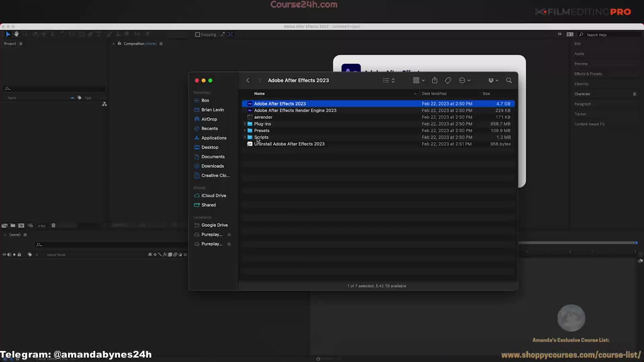This screenshot has height=362, width=644.
Task: Open Google Drive in sidebar
Action: 214,225
